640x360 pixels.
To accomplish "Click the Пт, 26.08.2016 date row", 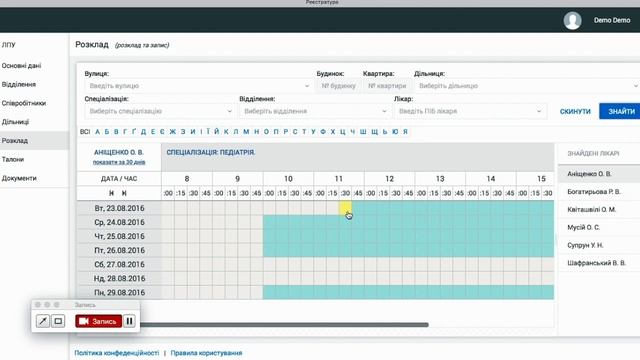I will [x=119, y=250].
